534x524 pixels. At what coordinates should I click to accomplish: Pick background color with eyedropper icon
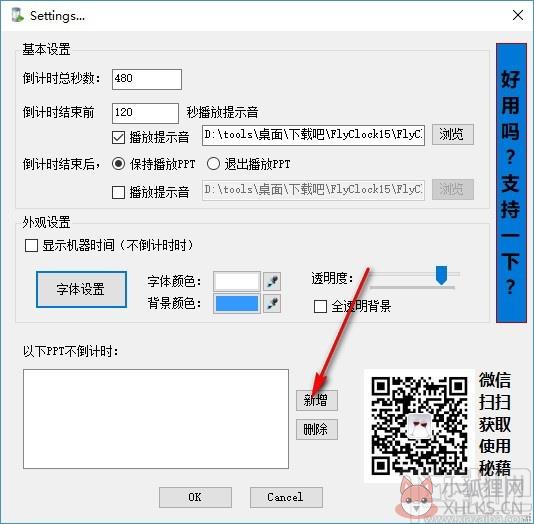tap(272, 303)
